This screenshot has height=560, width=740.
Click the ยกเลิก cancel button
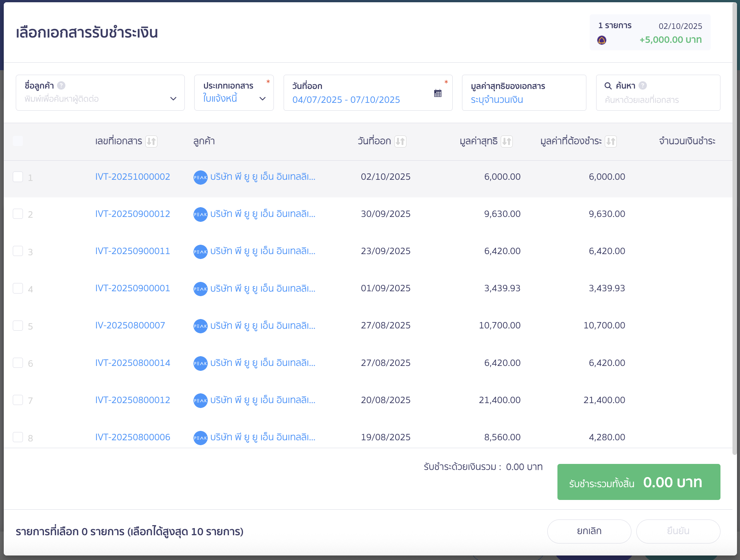click(x=589, y=531)
